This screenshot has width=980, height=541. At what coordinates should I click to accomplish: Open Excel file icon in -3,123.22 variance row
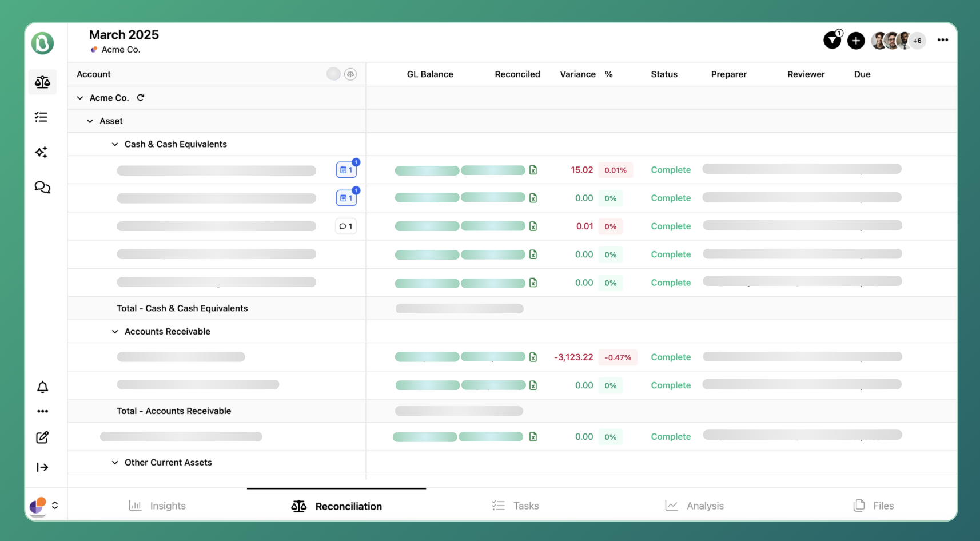tap(533, 357)
